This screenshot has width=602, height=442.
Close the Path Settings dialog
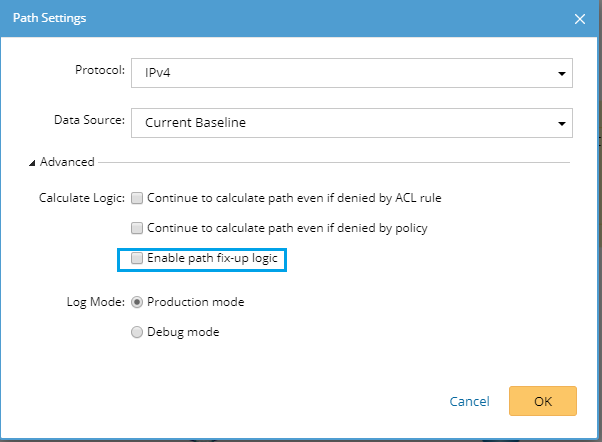coord(579,18)
